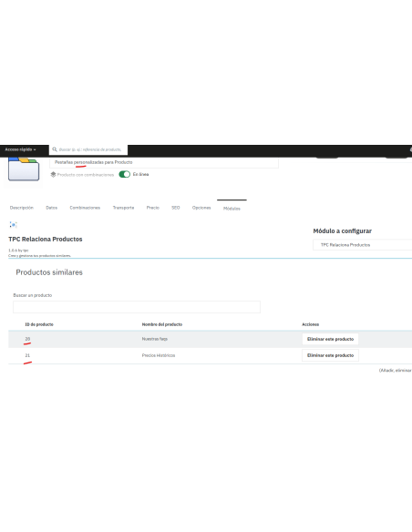Click the TPC Relaciona Productos module logo

(x=13, y=224)
